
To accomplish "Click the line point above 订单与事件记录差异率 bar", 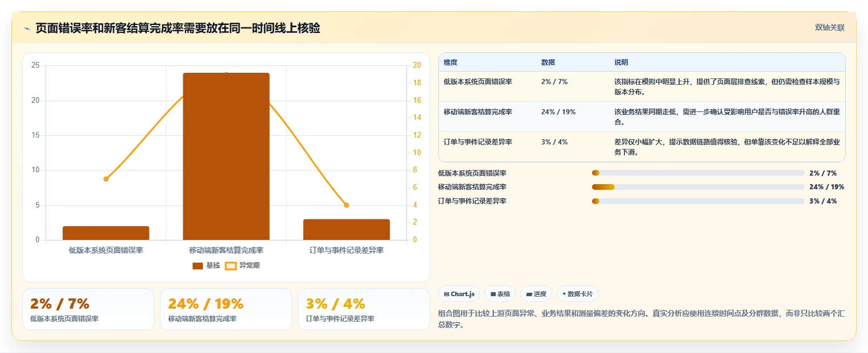I will click(346, 205).
